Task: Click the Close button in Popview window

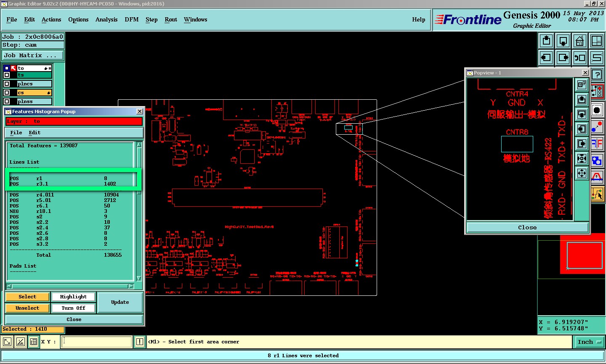Action: [527, 227]
